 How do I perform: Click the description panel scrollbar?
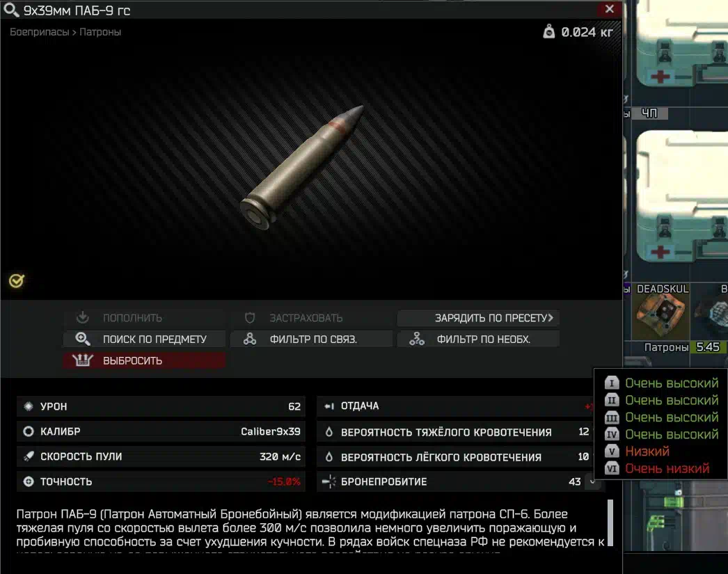coord(610,523)
